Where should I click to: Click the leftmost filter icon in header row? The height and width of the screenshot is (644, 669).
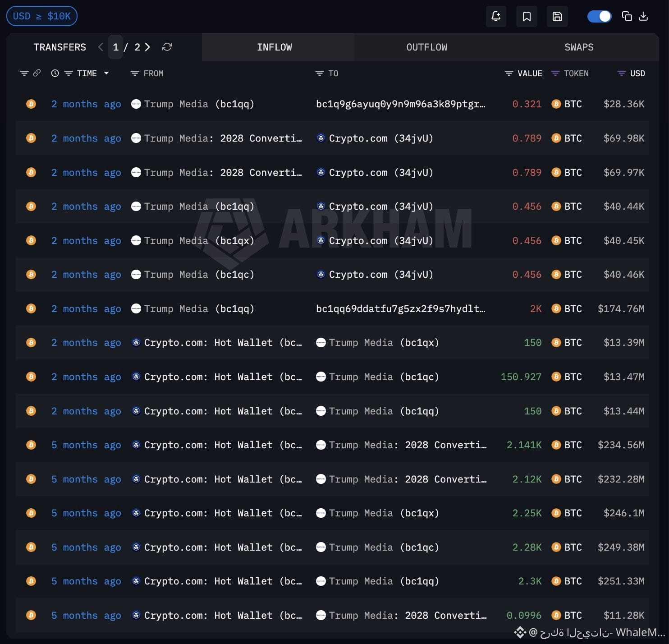coord(24,73)
